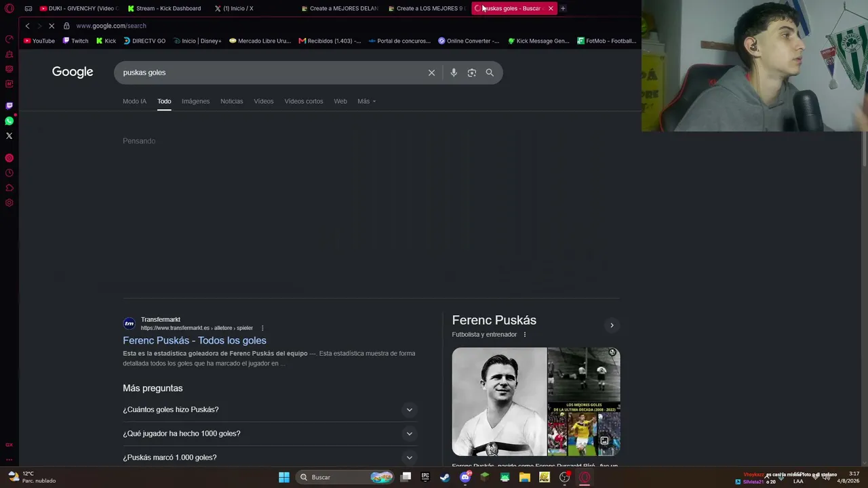Open the Kick bookmark
868x488 pixels.
coord(106,41)
